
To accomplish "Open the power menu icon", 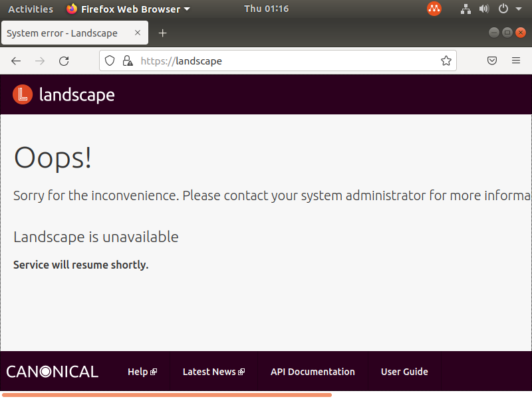I will 503,9.
